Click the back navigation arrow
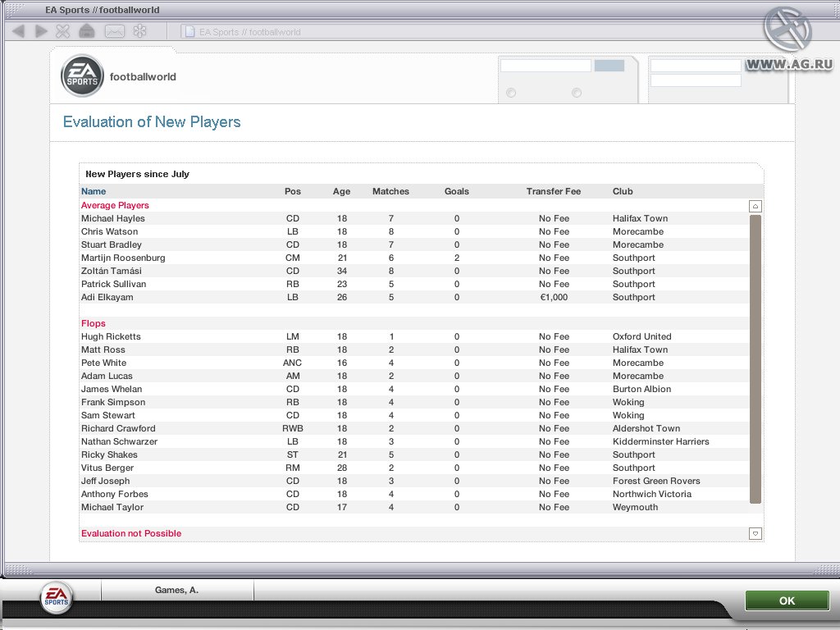Image resolution: width=840 pixels, height=630 pixels. click(x=17, y=30)
